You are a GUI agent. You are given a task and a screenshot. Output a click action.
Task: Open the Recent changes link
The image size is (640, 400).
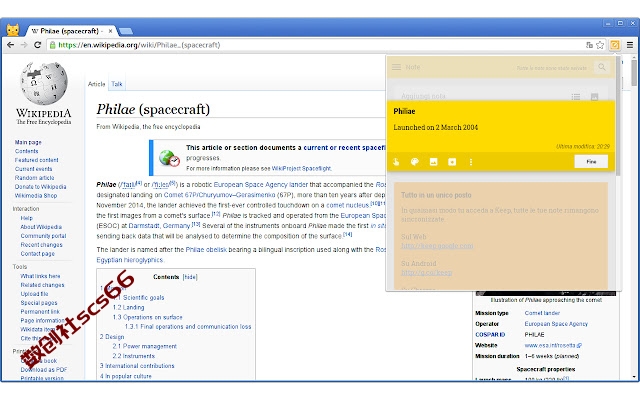tap(42, 245)
